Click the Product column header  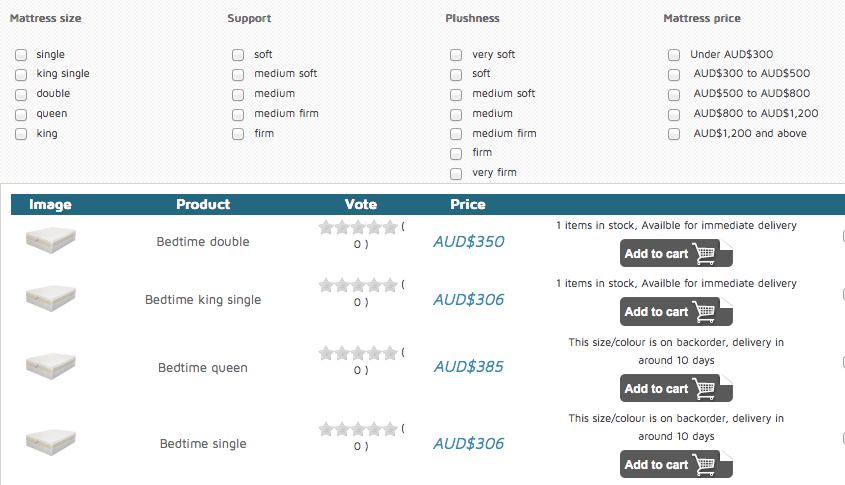click(203, 204)
